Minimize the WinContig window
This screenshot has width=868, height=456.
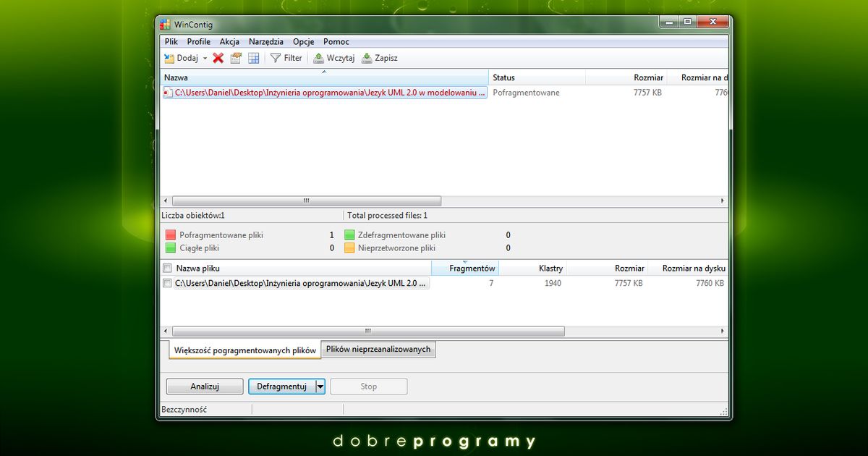(x=668, y=22)
